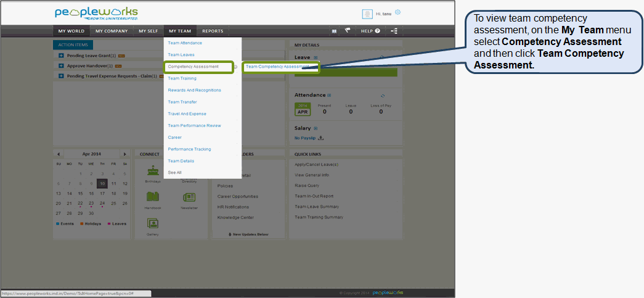This screenshot has height=298, width=644.
Task: Click the green Leave balance bar
Action: 346,72
